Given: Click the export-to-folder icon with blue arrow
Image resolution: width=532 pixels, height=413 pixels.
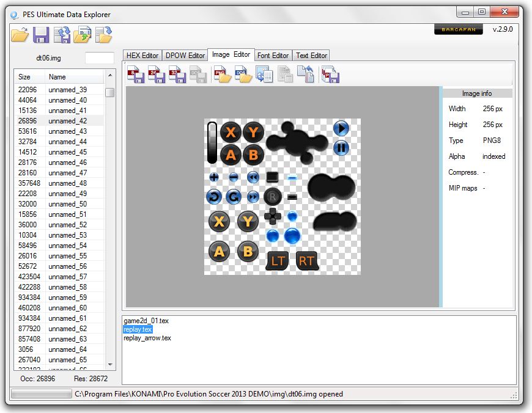Looking at the screenshot, I should tap(104, 35).
